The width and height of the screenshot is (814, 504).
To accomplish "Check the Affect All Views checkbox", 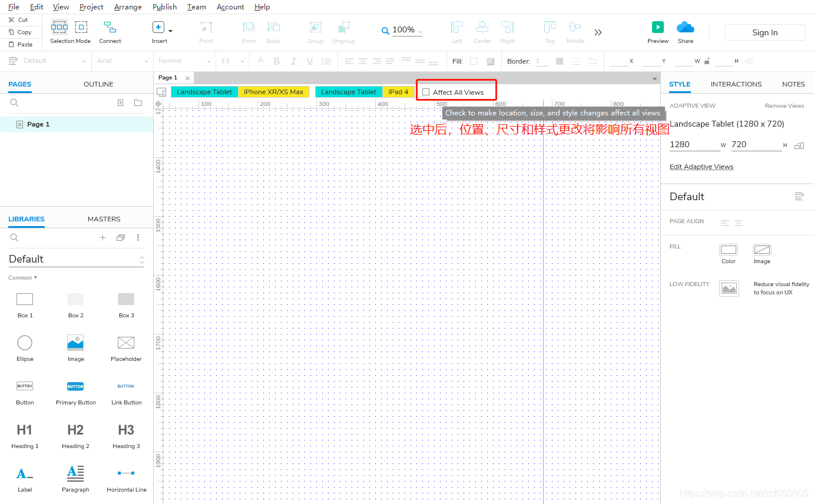I will pos(426,92).
